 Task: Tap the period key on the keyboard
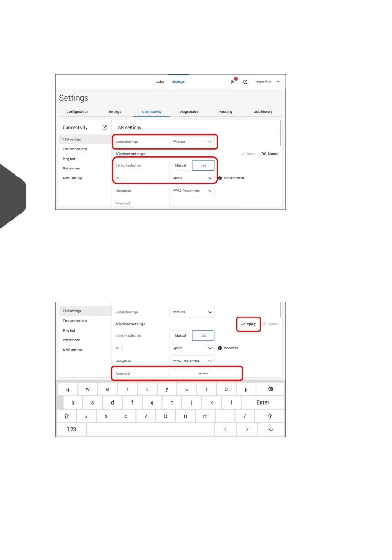coord(225,416)
